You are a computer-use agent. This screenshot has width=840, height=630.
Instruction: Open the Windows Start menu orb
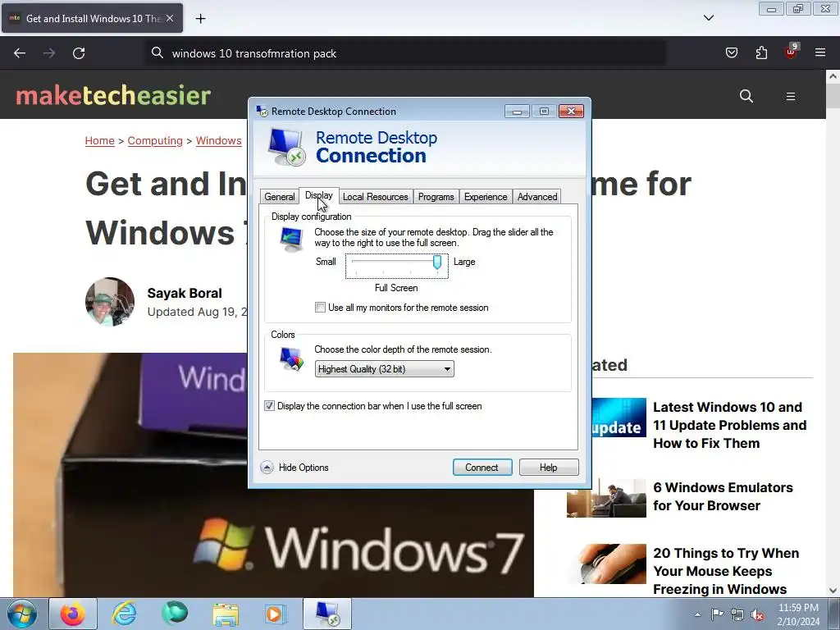click(x=22, y=614)
